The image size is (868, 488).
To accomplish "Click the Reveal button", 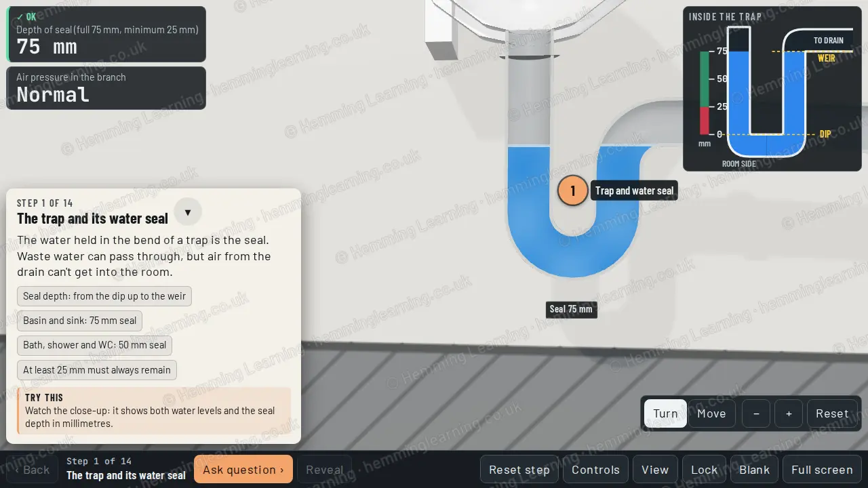I will point(324,470).
